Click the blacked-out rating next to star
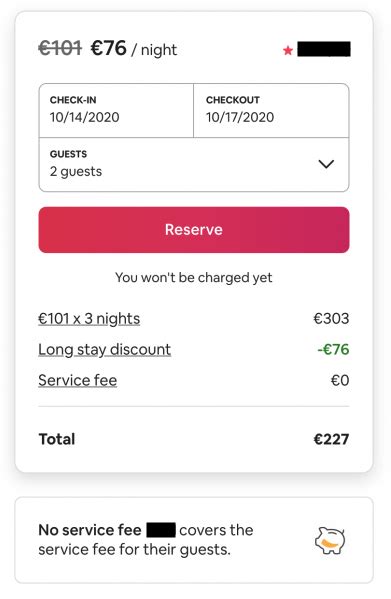391x599 pixels. click(x=324, y=49)
